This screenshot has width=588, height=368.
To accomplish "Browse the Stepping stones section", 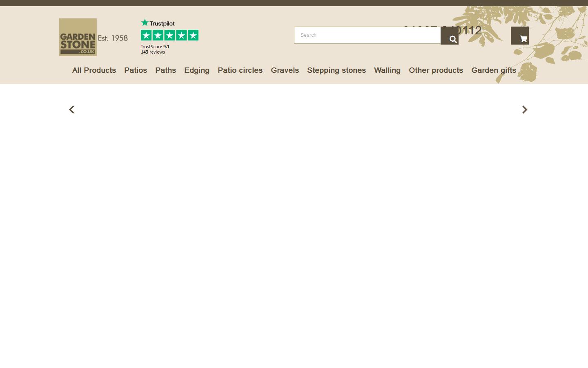I will click(336, 70).
